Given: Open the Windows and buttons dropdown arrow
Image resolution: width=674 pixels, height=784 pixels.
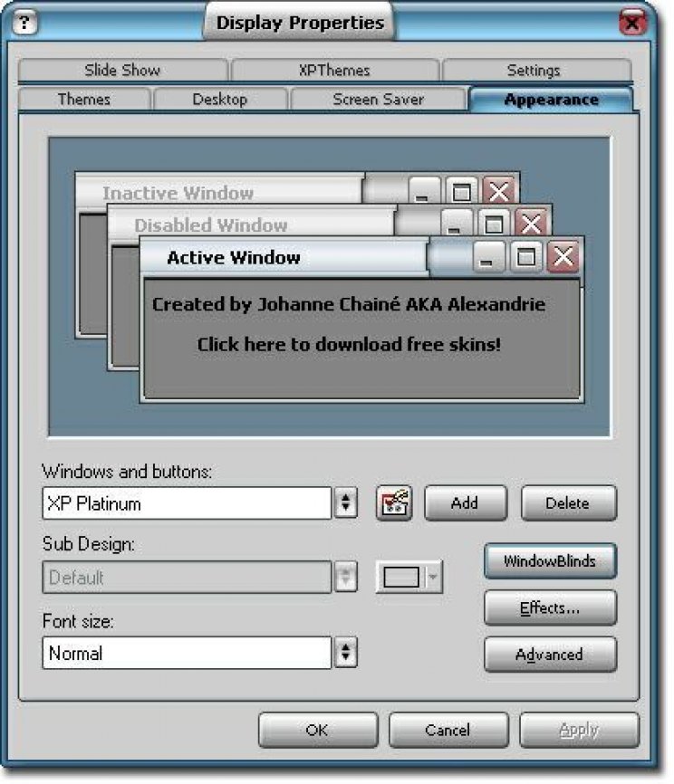Looking at the screenshot, I should pos(345,502).
